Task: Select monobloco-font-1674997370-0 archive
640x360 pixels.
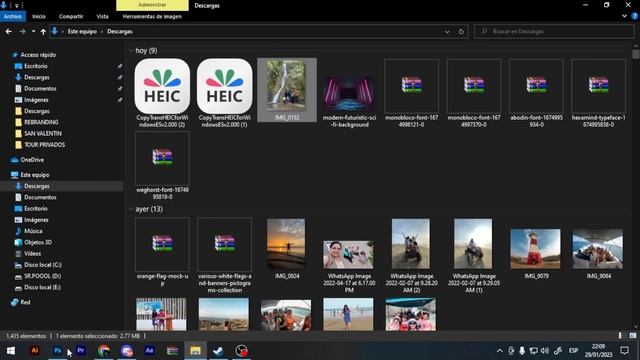Action: tap(473, 93)
